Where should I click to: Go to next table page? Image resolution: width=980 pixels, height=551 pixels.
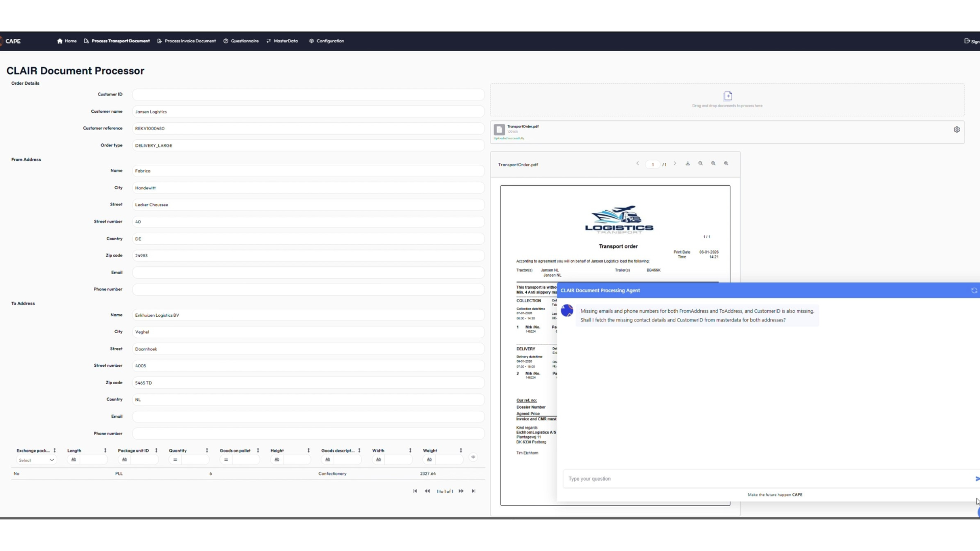pyautogui.click(x=461, y=491)
